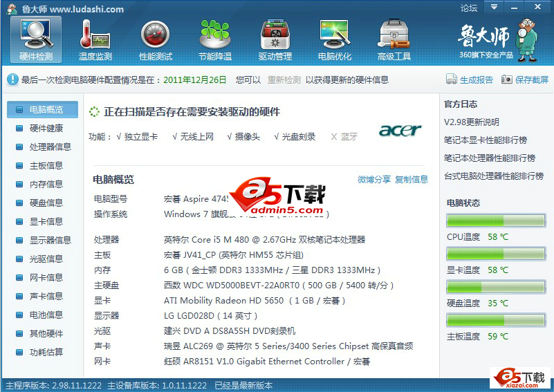Click the 鲁大师 title bar app icon
554x392 pixels.
tap(12, 8)
